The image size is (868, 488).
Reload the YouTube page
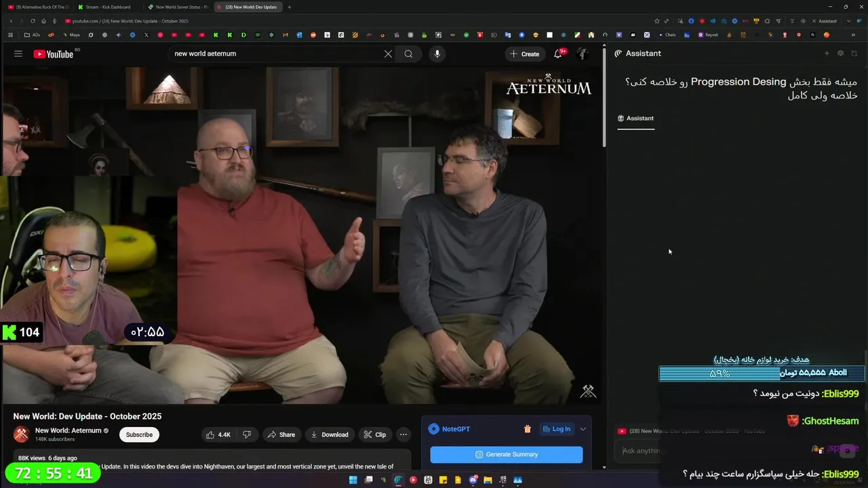33,21
